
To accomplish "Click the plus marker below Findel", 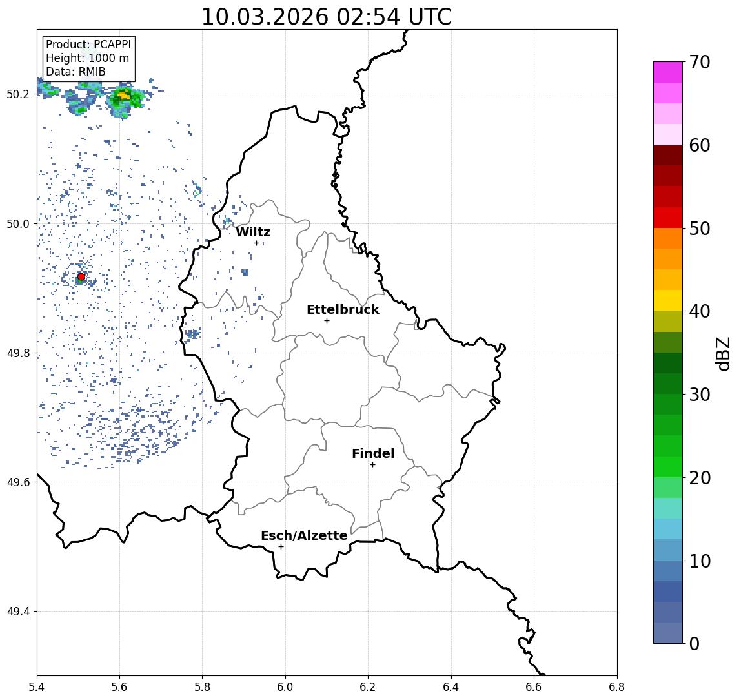I will [372, 465].
